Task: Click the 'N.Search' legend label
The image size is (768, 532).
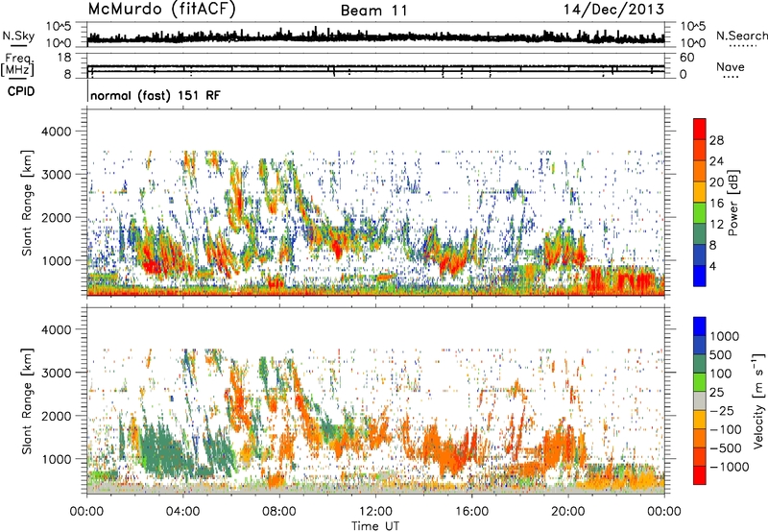Action: pos(741,36)
